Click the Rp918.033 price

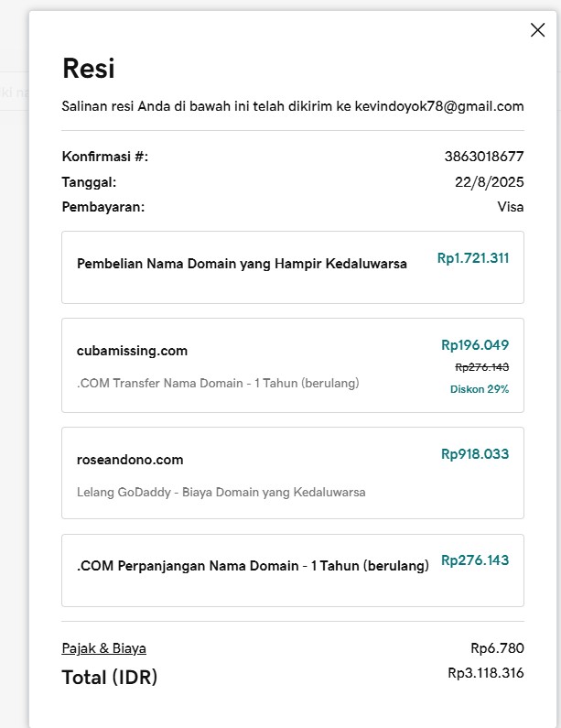click(474, 454)
